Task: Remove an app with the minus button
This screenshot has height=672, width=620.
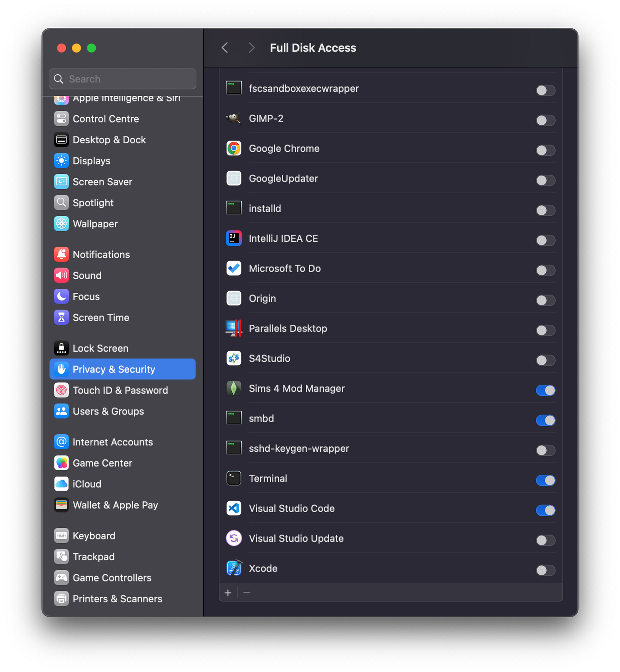Action: click(x=247, y=593)
